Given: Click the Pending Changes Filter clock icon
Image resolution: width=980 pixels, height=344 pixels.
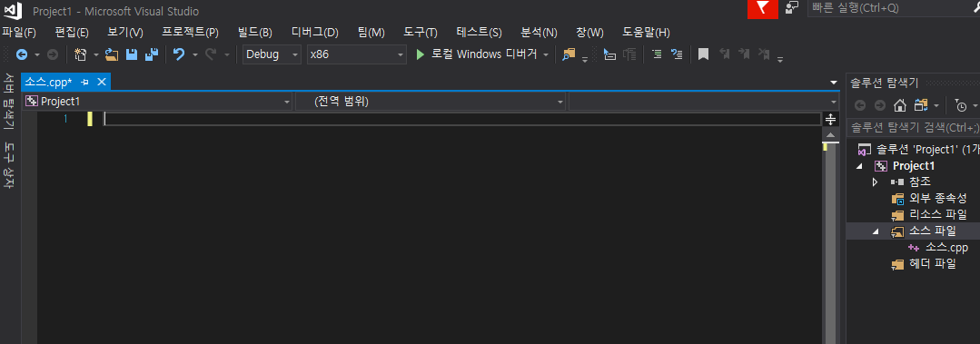Looking at the screenshot, I should coord(961,106).
